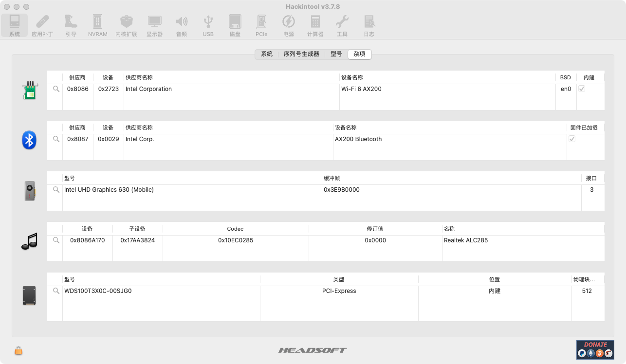Open the 音频 audio section

pyautogui.click(x=182, y=25)
